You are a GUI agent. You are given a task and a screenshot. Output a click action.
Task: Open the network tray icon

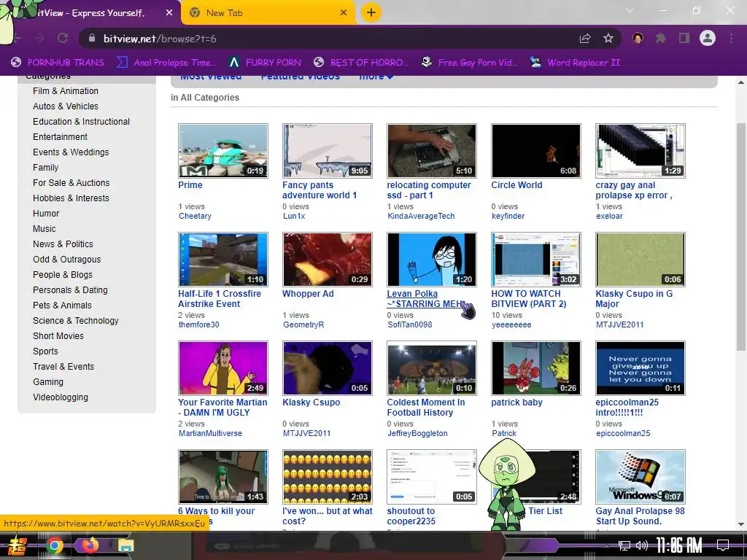tap(624, 545)
